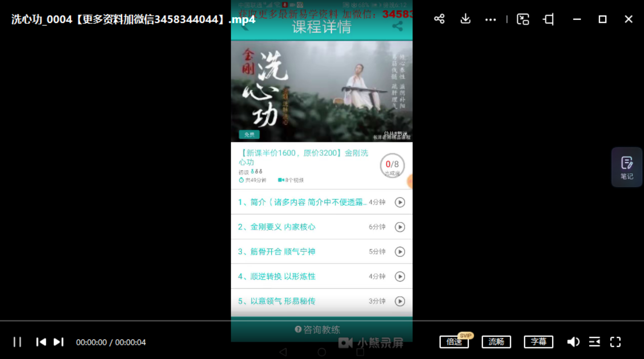Skip back to the previous video
The image size is (644, 359).
coord(41,341)
